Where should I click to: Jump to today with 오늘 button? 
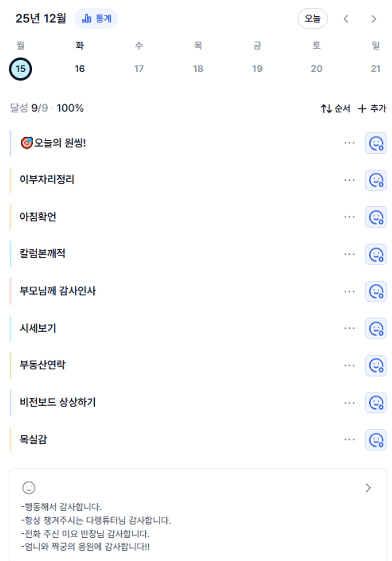point(312,19)
